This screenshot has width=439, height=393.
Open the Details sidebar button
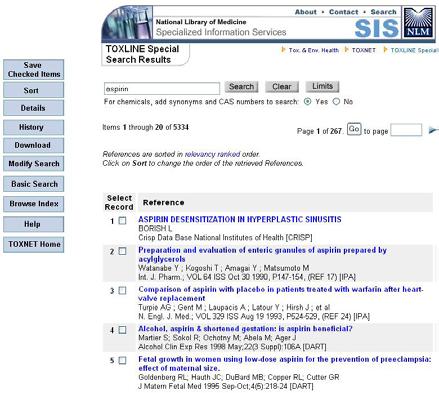(x=34, y=108)
